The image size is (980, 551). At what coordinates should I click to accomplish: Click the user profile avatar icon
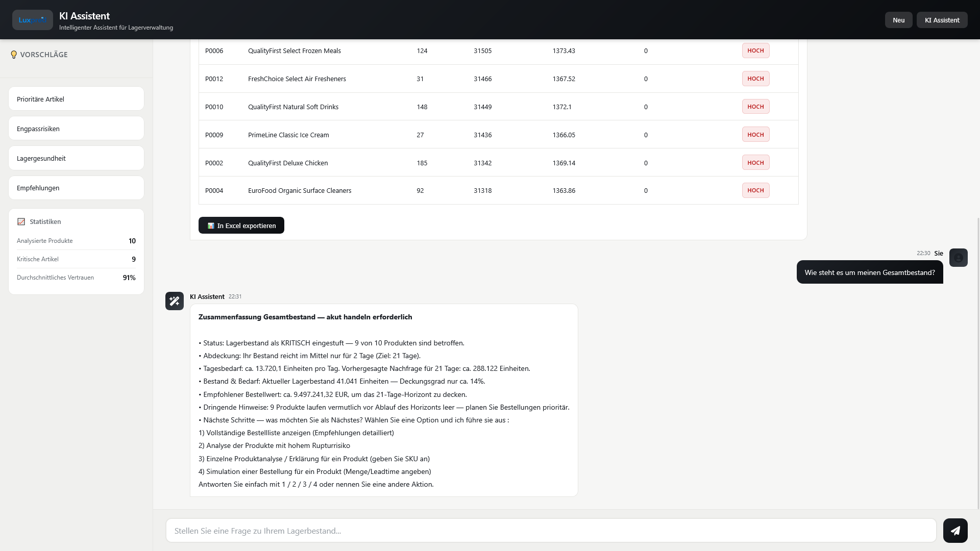tap(958, 258)
